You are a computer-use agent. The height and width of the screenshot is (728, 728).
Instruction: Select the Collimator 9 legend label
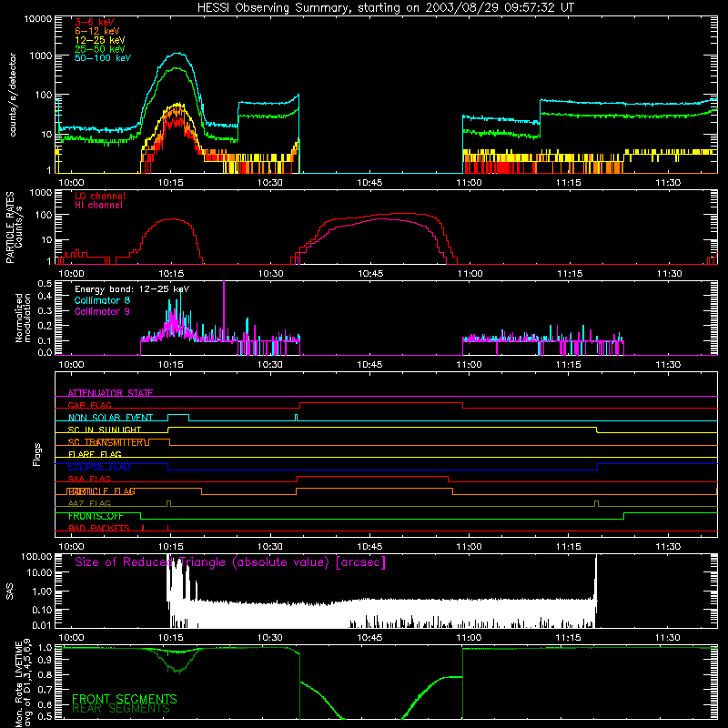[102, 311]
